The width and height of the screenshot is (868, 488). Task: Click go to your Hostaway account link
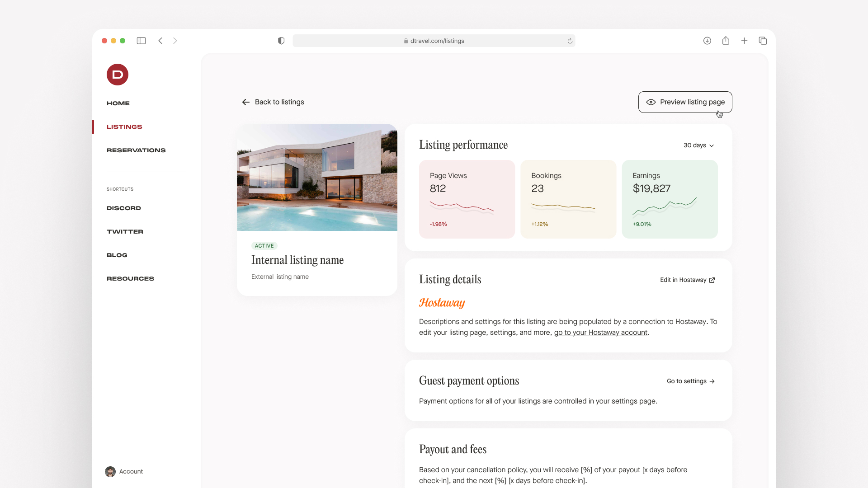pyautogui.click(x=600, y=333)
